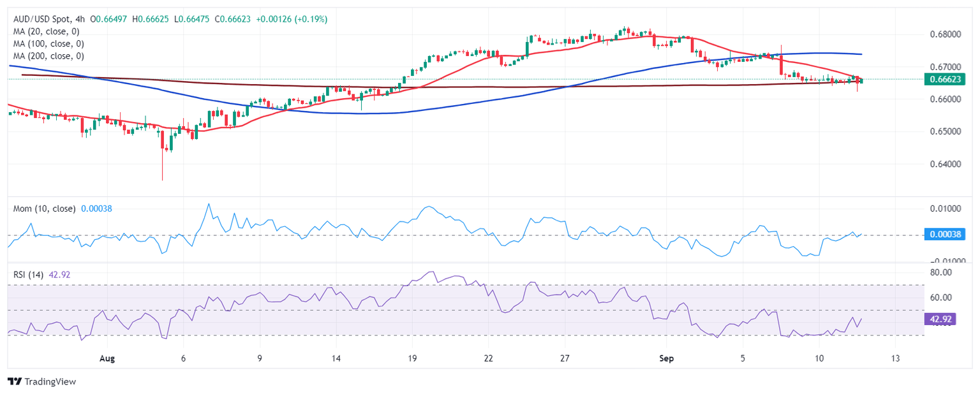Click the +0.00126 (+0.19%) change value
Viewport: 980px width, 394px height.
coord(292,19)
